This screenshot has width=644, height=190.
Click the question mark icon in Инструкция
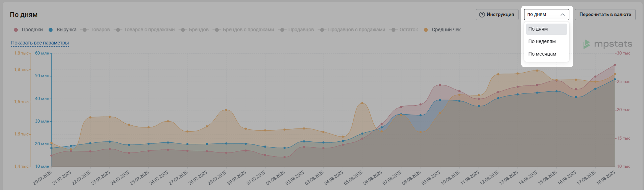click(482, 14)
